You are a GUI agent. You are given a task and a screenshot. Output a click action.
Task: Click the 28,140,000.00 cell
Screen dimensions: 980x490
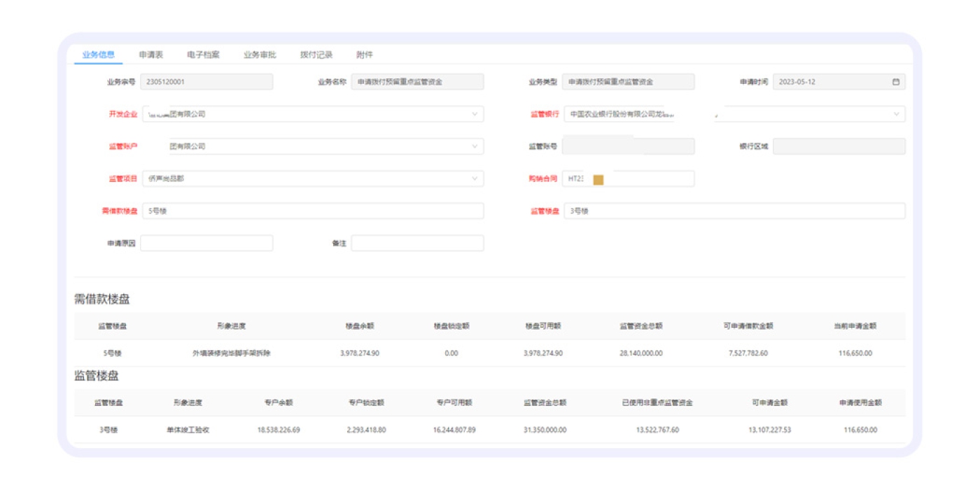641,353
